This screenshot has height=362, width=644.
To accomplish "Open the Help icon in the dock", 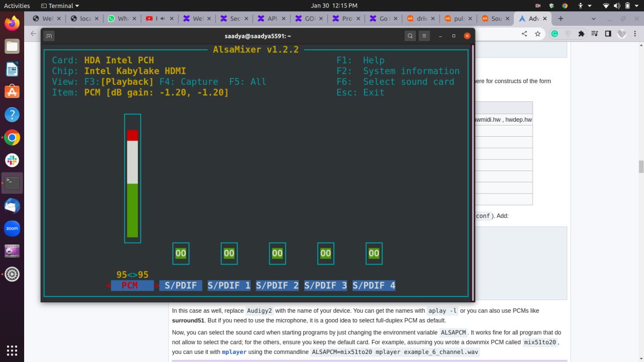I will (x=12, y=115).
